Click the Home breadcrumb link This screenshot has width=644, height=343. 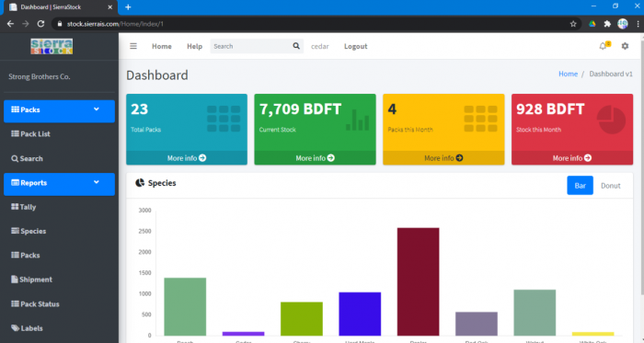[x=568, y=74]
